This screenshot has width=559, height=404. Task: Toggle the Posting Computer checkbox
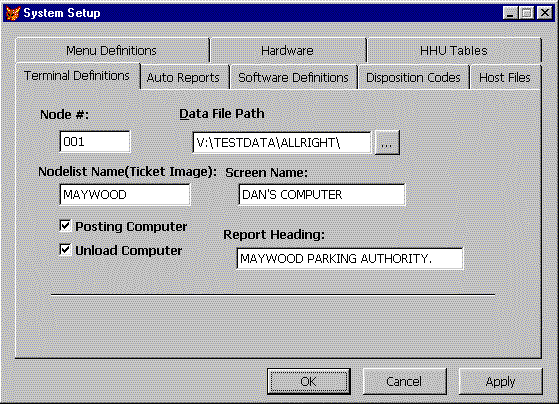65,226
